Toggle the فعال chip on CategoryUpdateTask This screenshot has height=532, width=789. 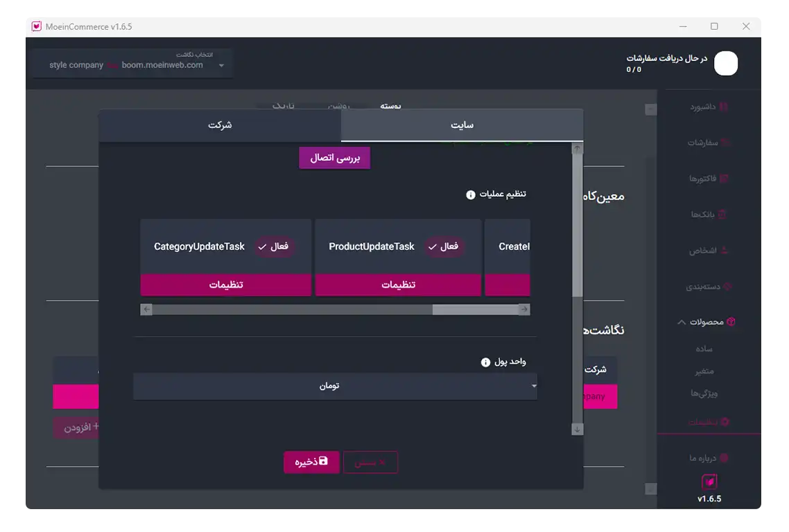[273, 247]
